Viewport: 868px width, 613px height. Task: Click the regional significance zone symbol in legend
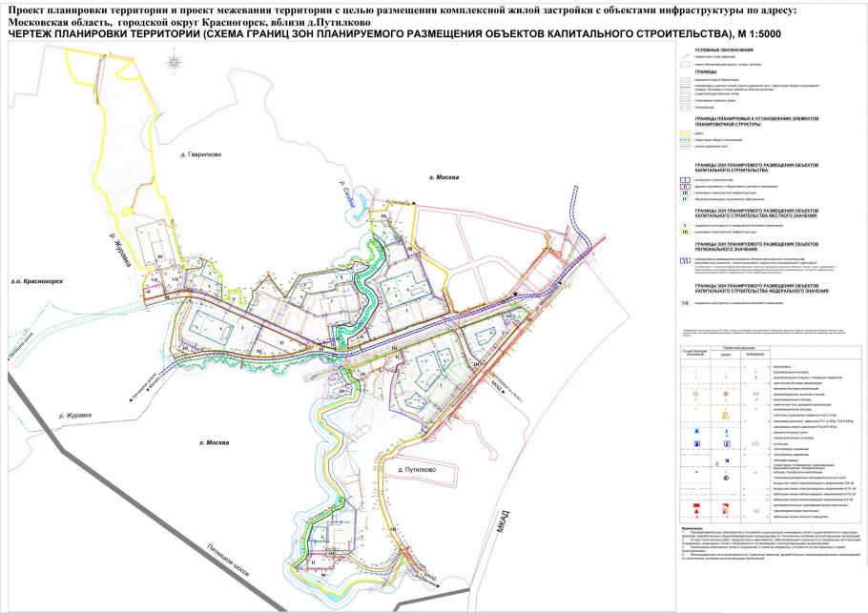click(684, 259)
